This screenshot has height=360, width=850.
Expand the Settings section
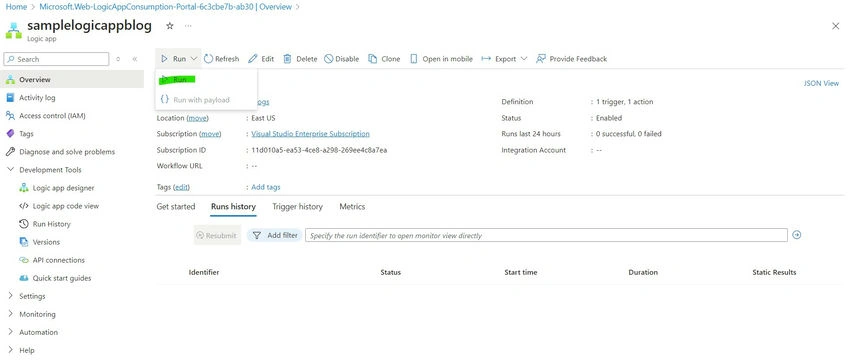click(10, 296)
